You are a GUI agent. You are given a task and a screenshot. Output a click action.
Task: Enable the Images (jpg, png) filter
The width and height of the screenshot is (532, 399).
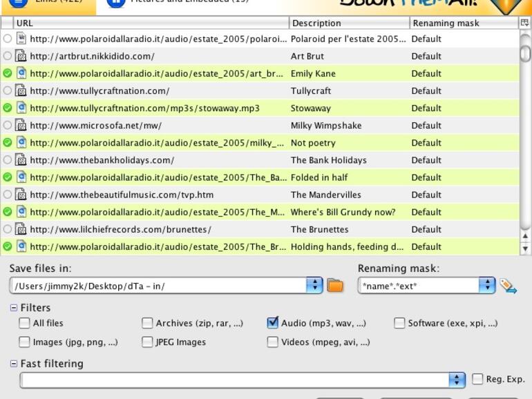pos(24,342)
